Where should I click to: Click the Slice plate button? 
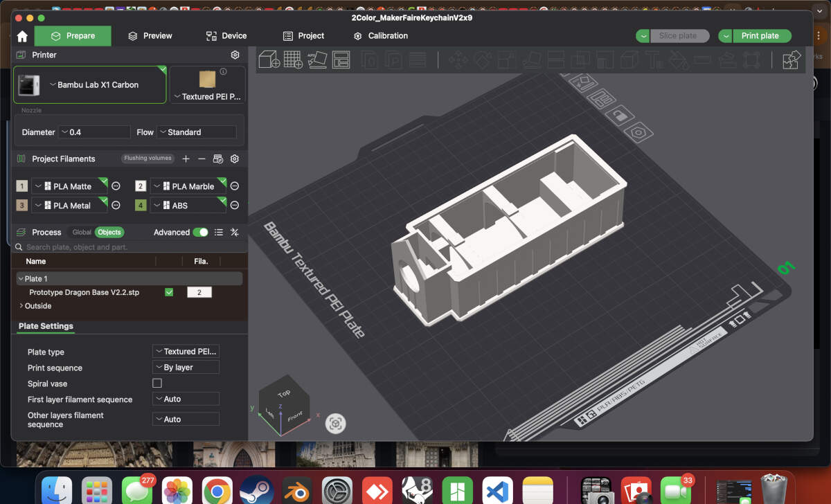[x=680, y=36]
